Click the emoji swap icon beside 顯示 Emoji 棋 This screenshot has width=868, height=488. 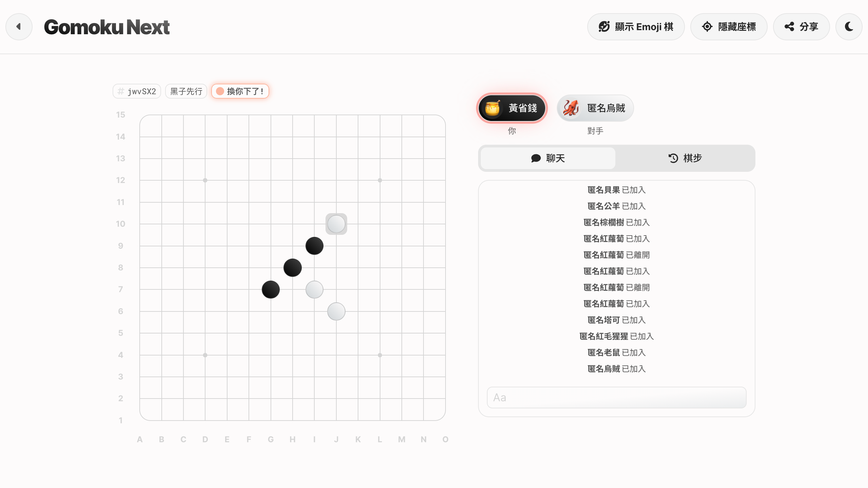[x=604, y=27]
